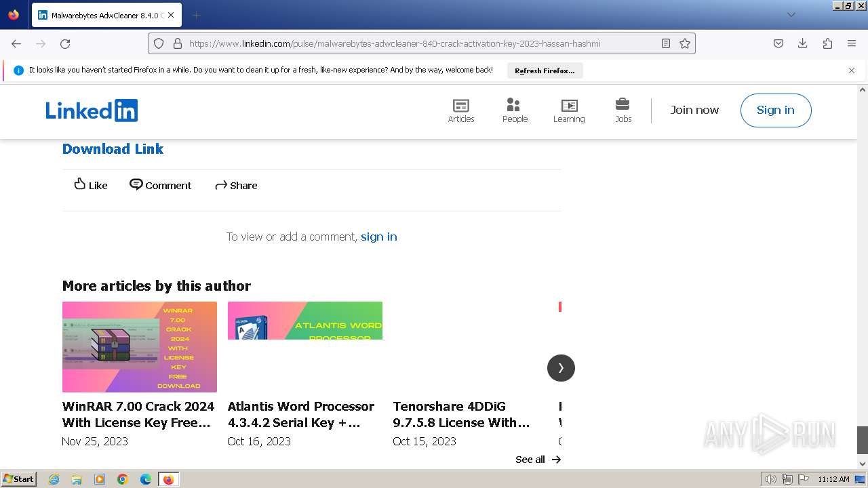
Task: Click scrollbar up arrow
Action: point(863,89)
